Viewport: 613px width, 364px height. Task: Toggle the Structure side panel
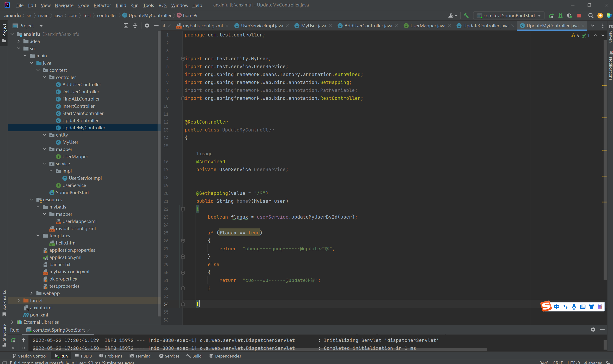[4, 335]
